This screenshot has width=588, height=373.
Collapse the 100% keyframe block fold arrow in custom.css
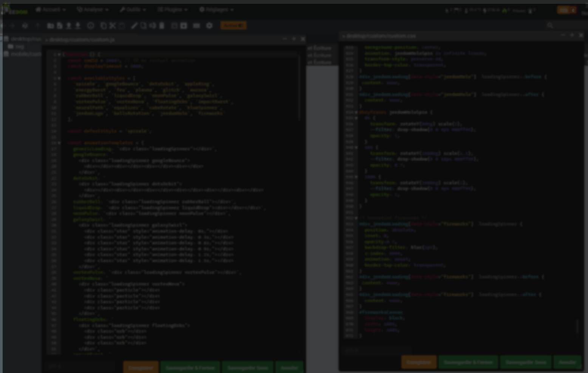[x=356, y=177]
